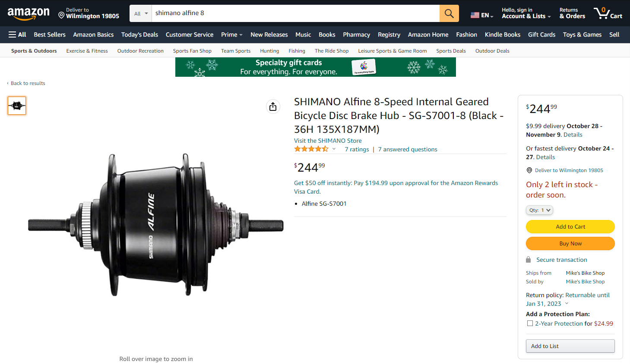The image size is (630, 364).
Task: Tick the 2-Year Protection checkbox
Action: click(x=530, y=323)
